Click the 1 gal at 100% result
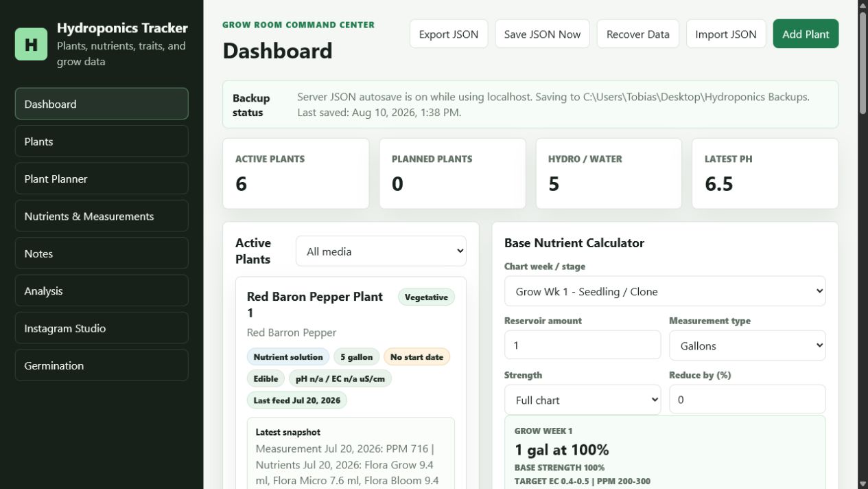The width and height of the screenshot is (868, 489). pyautogui.click(x=562, y=450)
